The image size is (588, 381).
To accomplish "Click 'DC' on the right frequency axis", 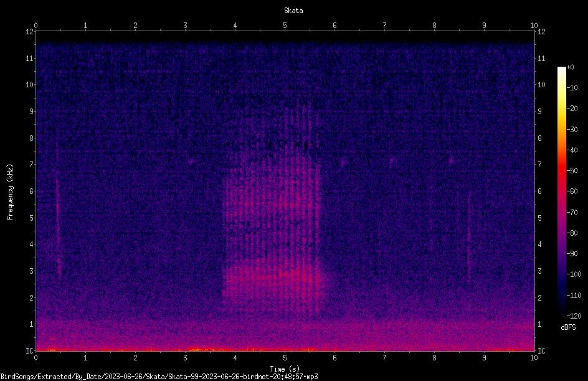I will point(541,350).
